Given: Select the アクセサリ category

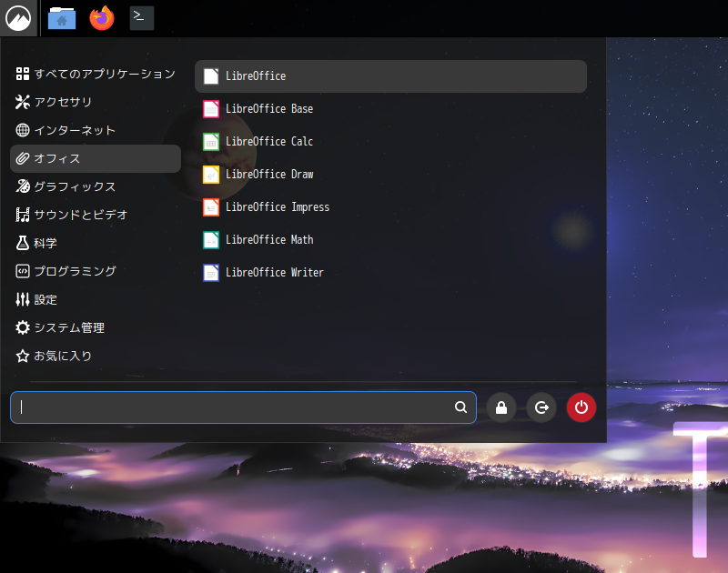Looking at the screenshot, I should (96, 102).
